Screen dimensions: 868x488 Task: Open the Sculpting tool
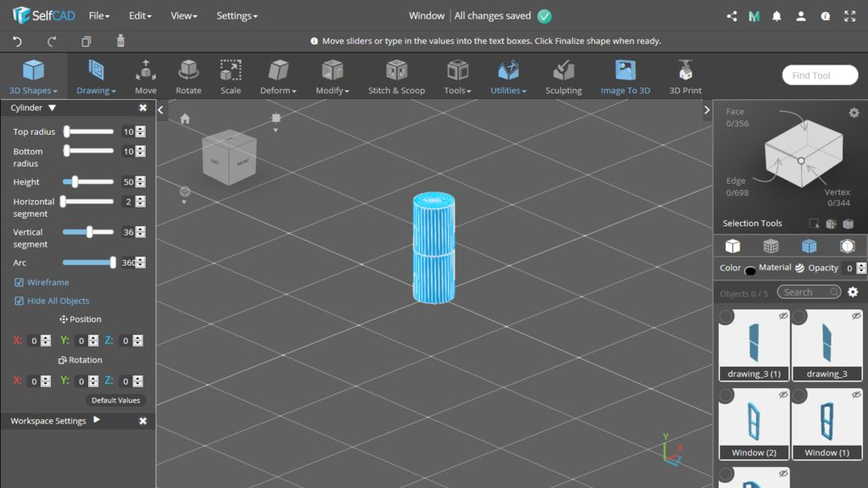[x=563, y=76]
